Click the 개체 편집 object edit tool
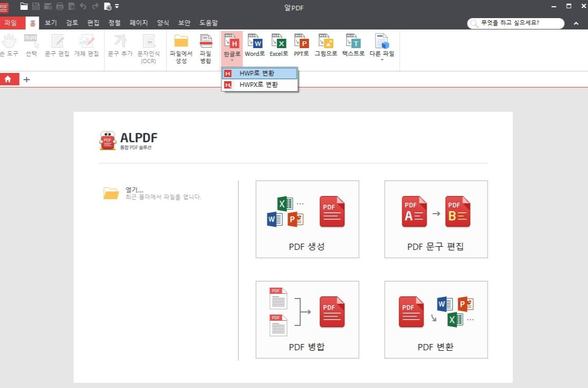Viewport: 588px width, 388px height. coord(87,46)
